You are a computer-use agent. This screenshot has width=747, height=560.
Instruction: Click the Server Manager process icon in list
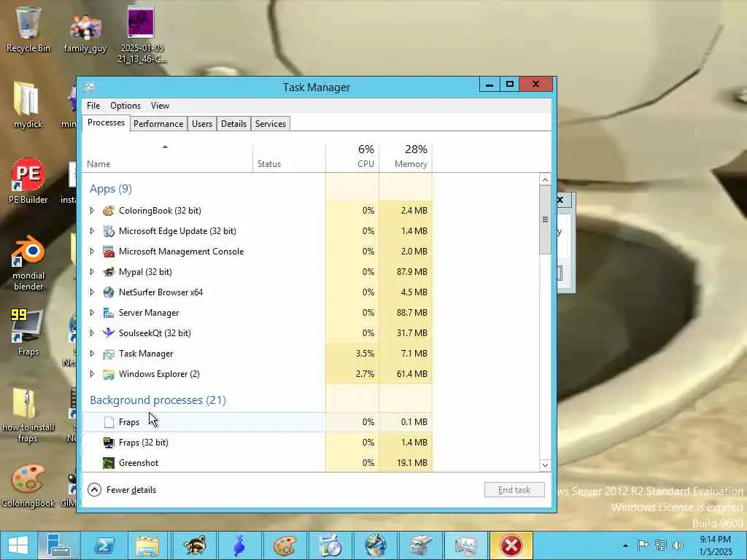click(x=109, y=313)
